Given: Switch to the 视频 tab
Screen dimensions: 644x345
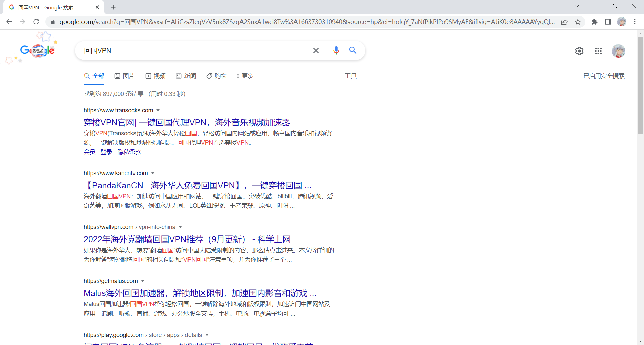Looking at the screenshot, I should [x=155, y=76].
